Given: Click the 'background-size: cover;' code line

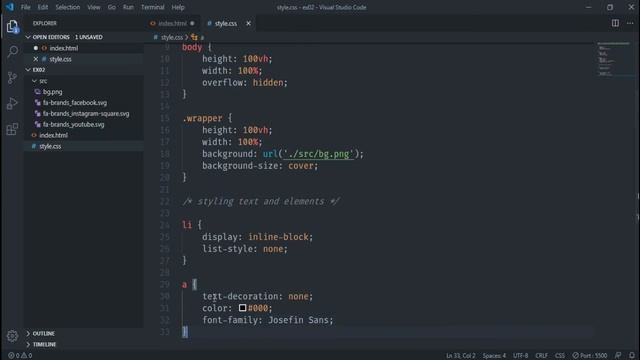Looking at the screenshot, I should [260, 166].
